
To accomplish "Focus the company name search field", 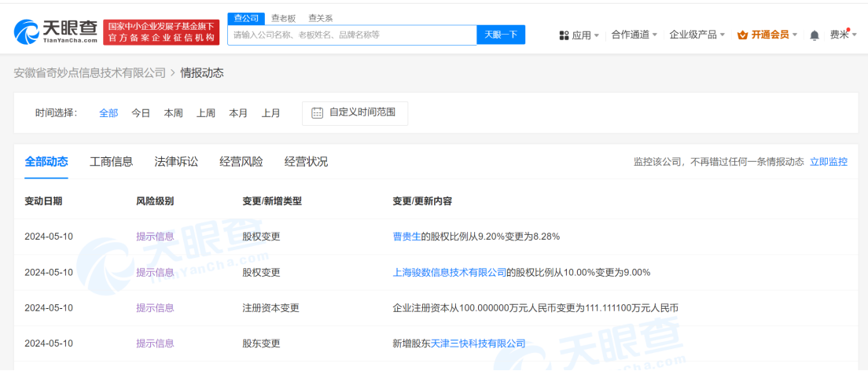I will 352,35.
